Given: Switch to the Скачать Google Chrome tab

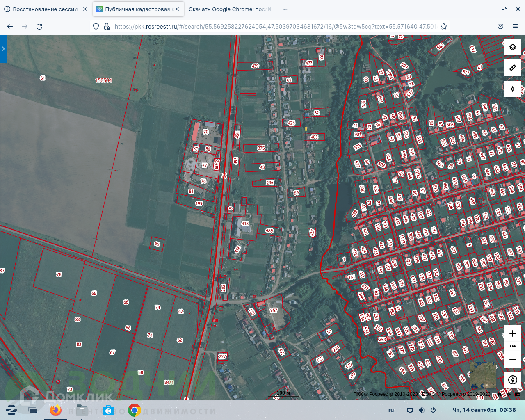Looking at the screenshot, I should [x=227, y=9].
